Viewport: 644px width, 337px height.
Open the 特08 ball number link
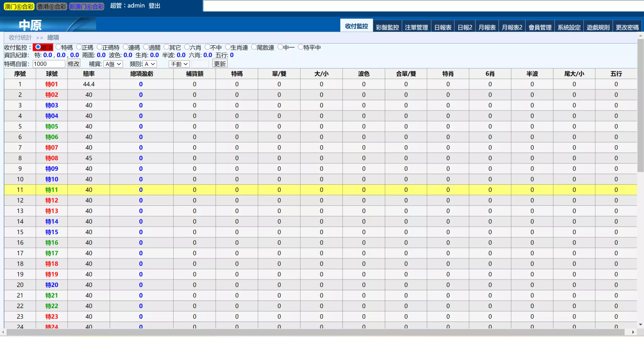(x=52, y=158)
